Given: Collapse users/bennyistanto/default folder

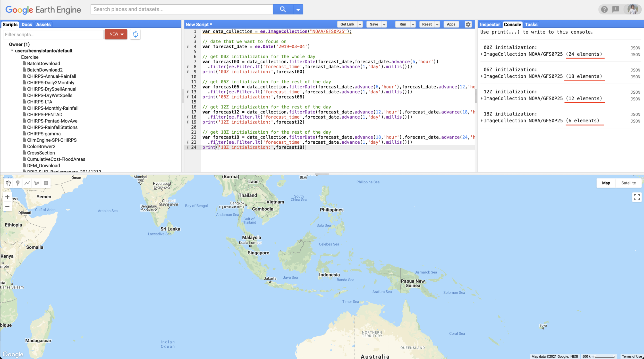Looking at the screenshot, I should tap(12, 51).
